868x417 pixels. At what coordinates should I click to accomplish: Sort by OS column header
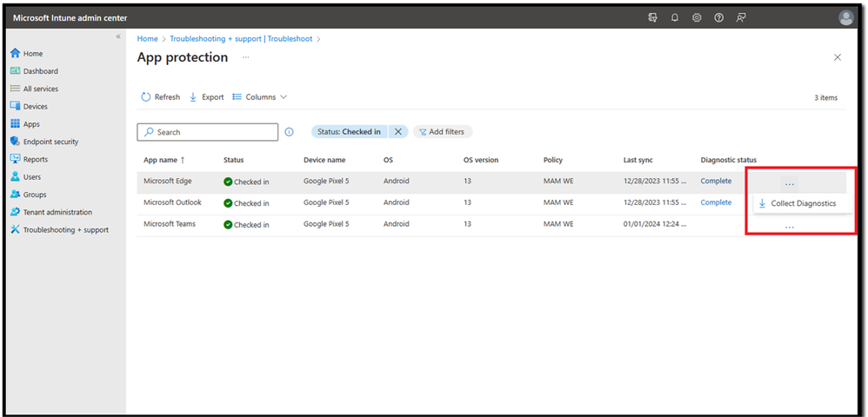(x=388, y=160)
